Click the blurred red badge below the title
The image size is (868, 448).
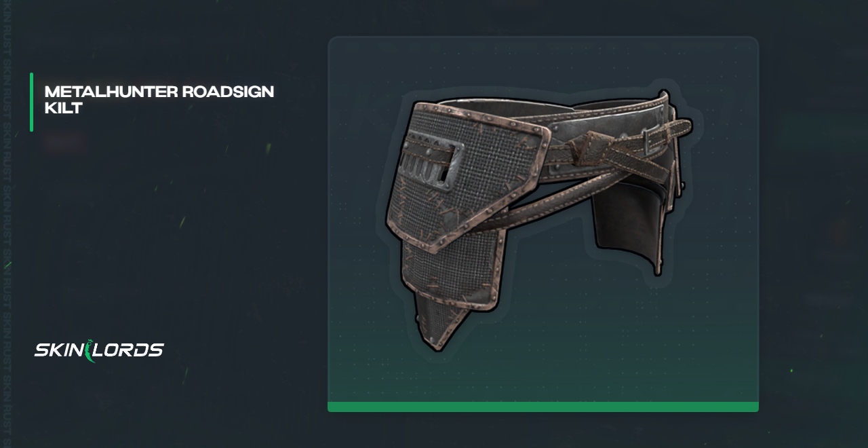(65, 142)
